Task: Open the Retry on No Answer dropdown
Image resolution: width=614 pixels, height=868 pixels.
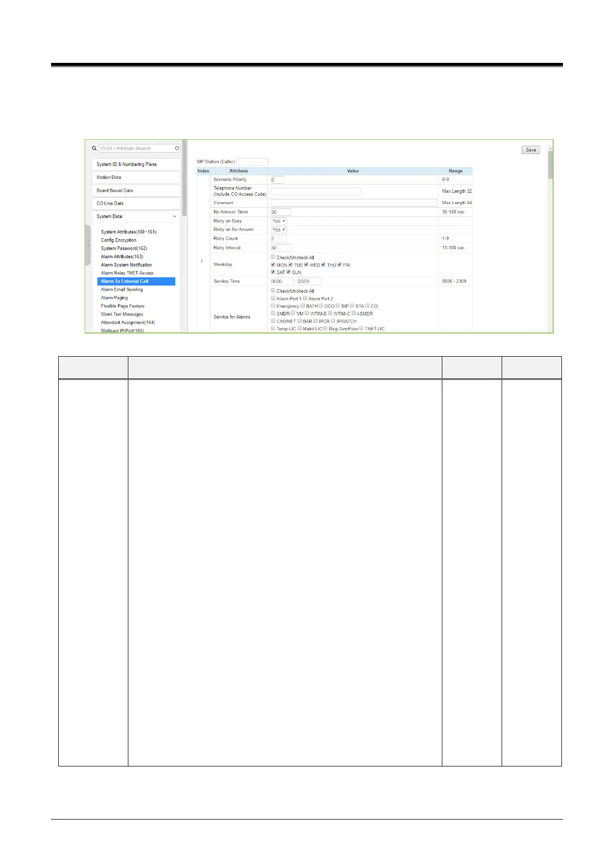Action: pyautogui.click(x=279, y=230)
